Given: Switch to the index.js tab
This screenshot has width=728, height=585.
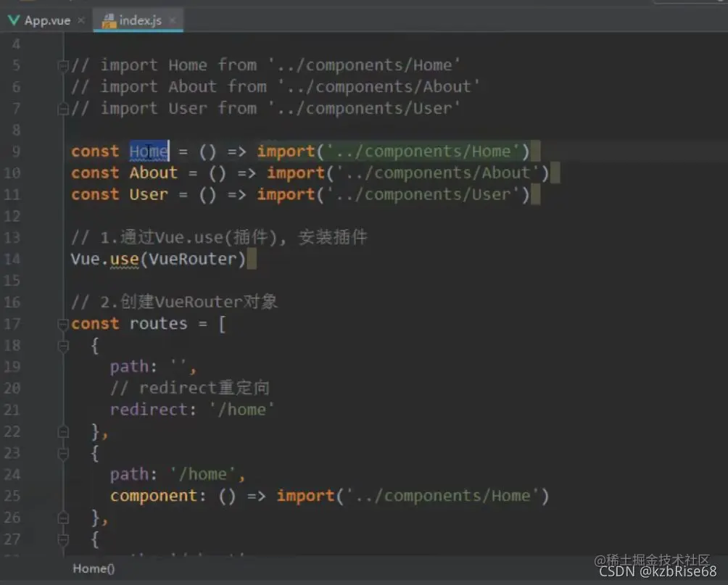Looking at the screenshot, I should [x=140, y=20].
